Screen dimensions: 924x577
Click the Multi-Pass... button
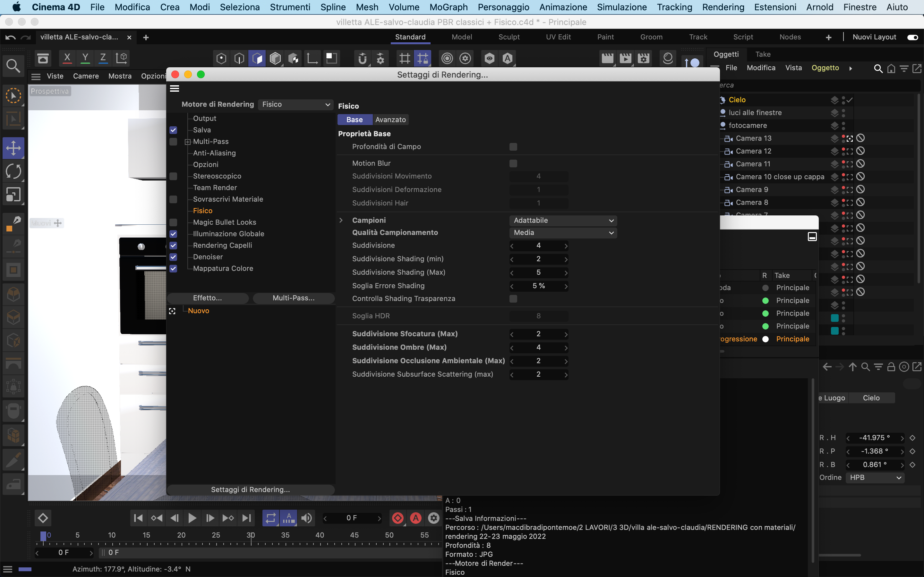(x=293, y=298)
